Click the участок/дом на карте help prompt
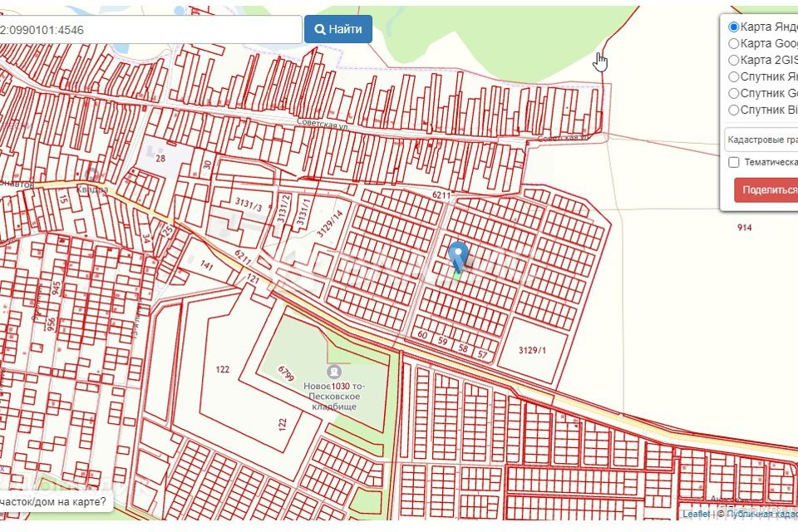798x532 pixels. coord(54,502)
